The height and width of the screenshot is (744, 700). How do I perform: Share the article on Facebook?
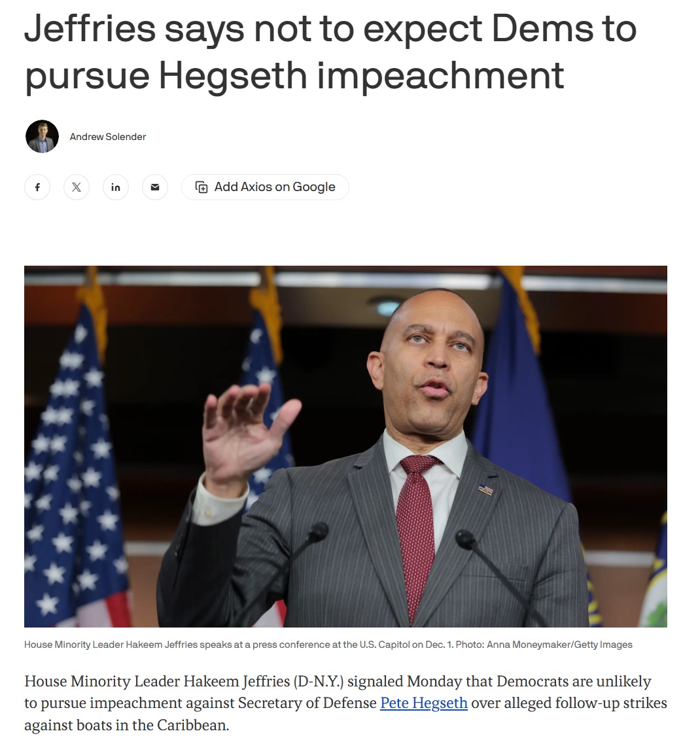tap(37, 187)
